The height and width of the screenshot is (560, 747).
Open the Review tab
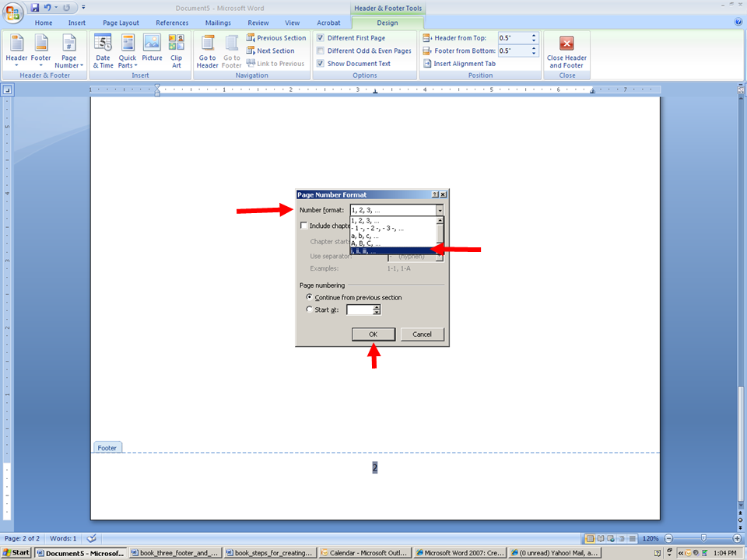(x=258, y=23)
